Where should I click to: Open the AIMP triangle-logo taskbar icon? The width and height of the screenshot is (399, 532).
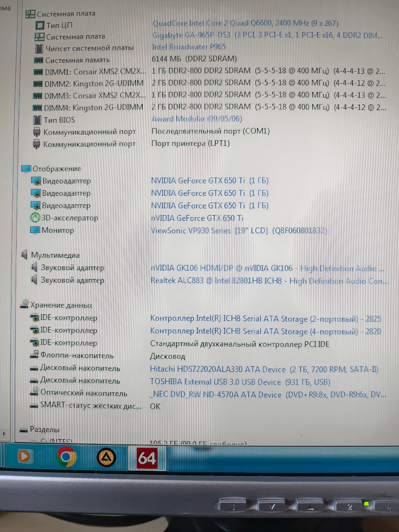(x=106, y=458)
